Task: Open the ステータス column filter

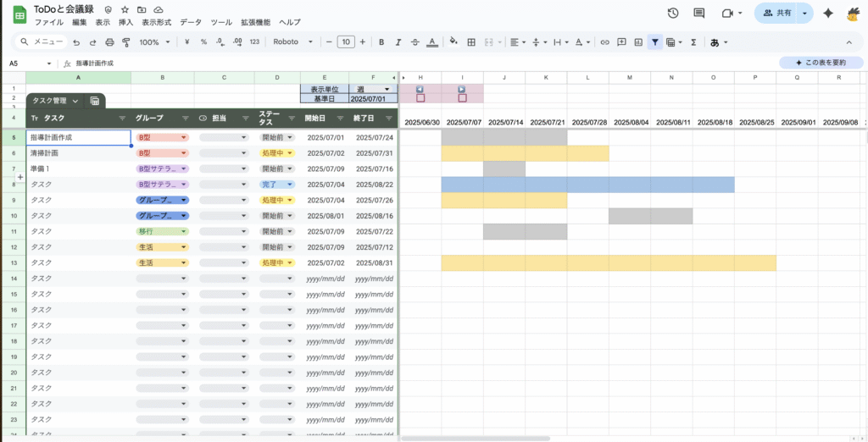Action: tap(292, 119)
